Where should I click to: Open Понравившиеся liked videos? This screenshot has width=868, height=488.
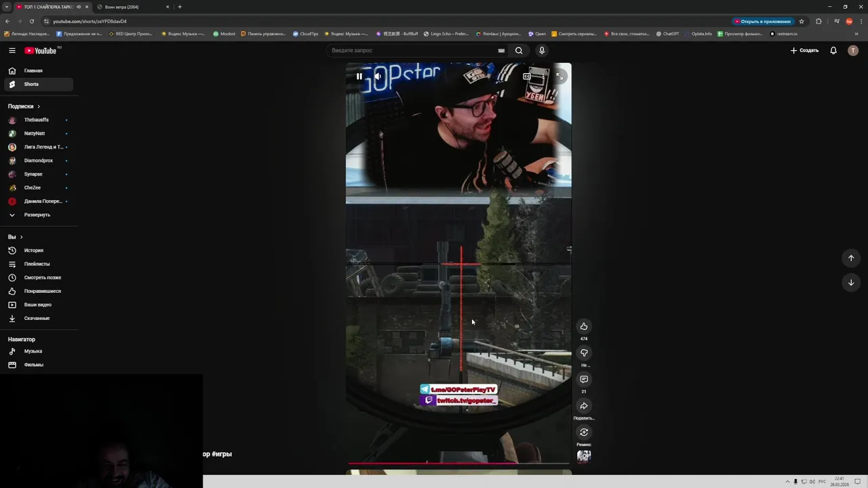[38, 291]
